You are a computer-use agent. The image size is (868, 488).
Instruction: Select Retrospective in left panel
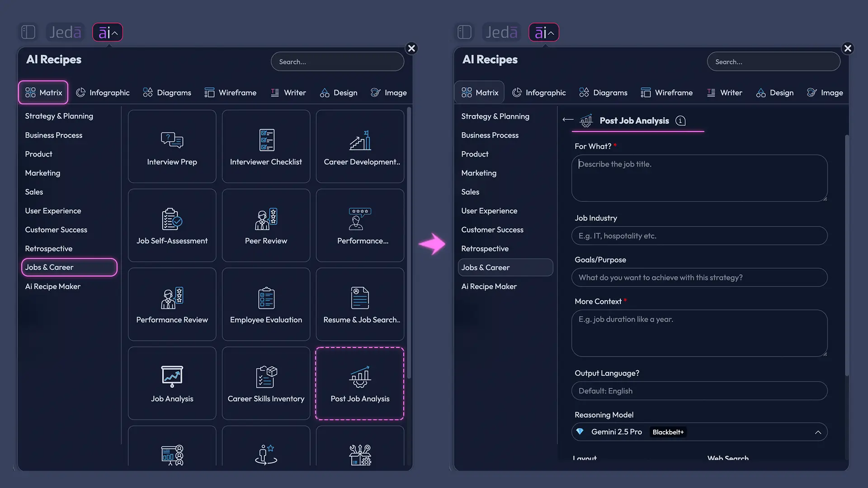pyautogui.click(x=49, y=249)
